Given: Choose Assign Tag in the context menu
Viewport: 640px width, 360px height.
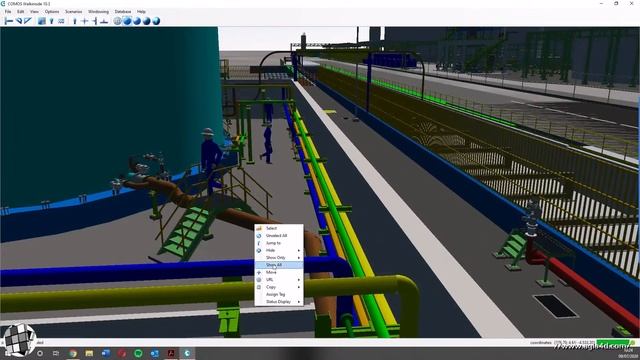Looking at the screenshot, I should click(x=279, y=294).
